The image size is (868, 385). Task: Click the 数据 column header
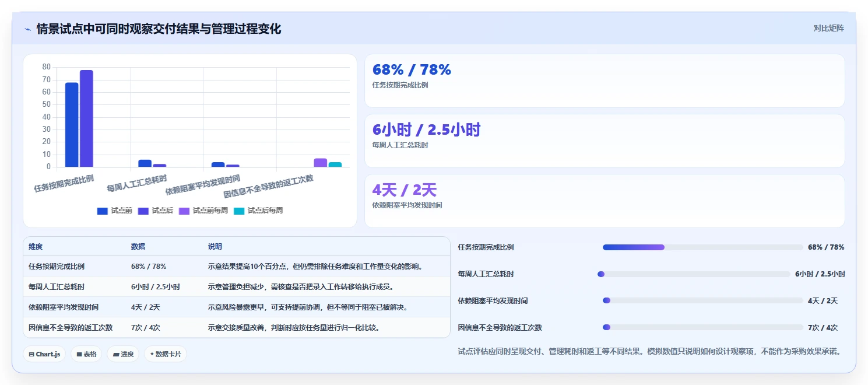click(138, 247)
